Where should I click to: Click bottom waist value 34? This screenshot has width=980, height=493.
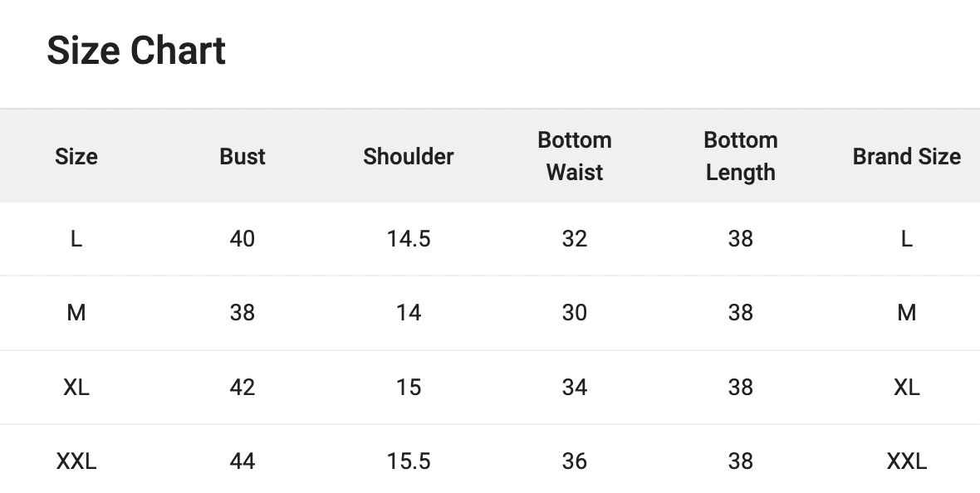click(575, 388)
